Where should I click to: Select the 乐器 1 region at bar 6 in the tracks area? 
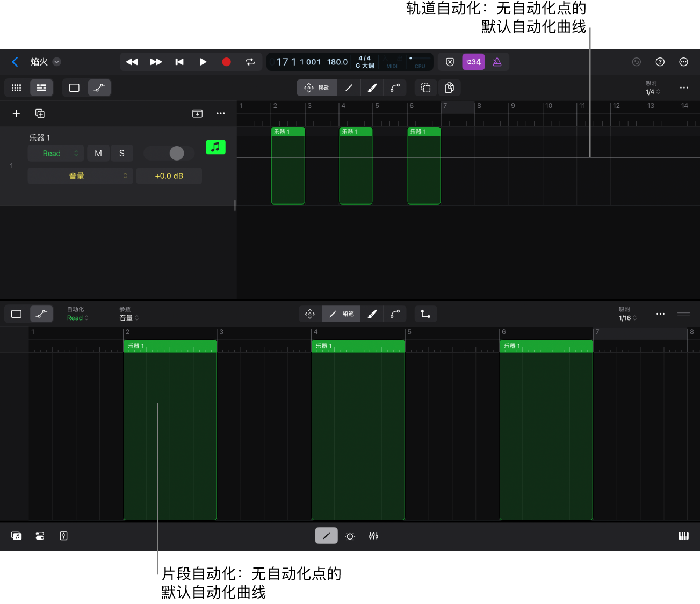point(424,166)
